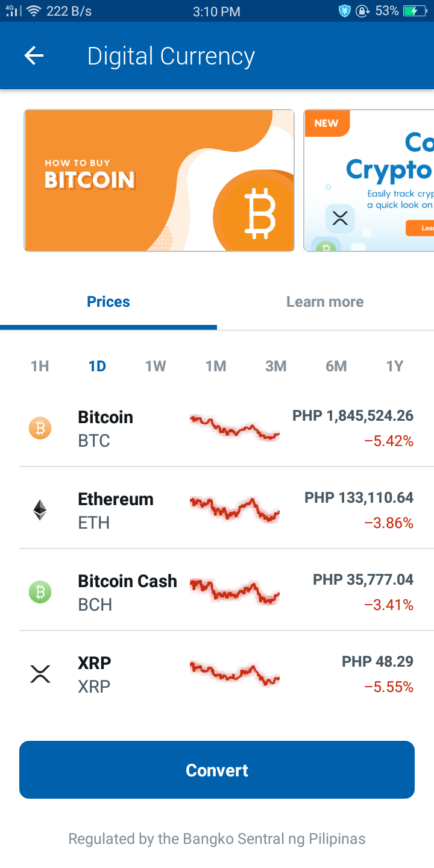Select the 1H time range
The width and height of the screenshot is (434, 868).
click(x=40, y=366)
